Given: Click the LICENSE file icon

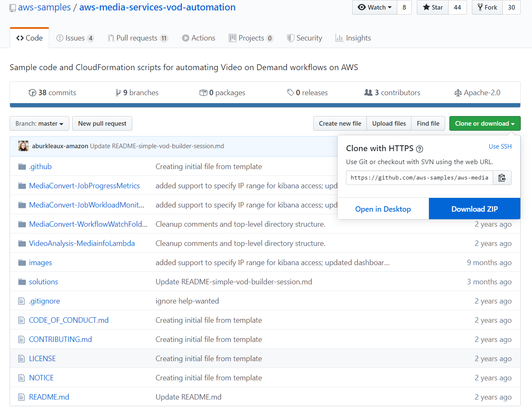Looking at the screenshot, I should tap(22, 359).
